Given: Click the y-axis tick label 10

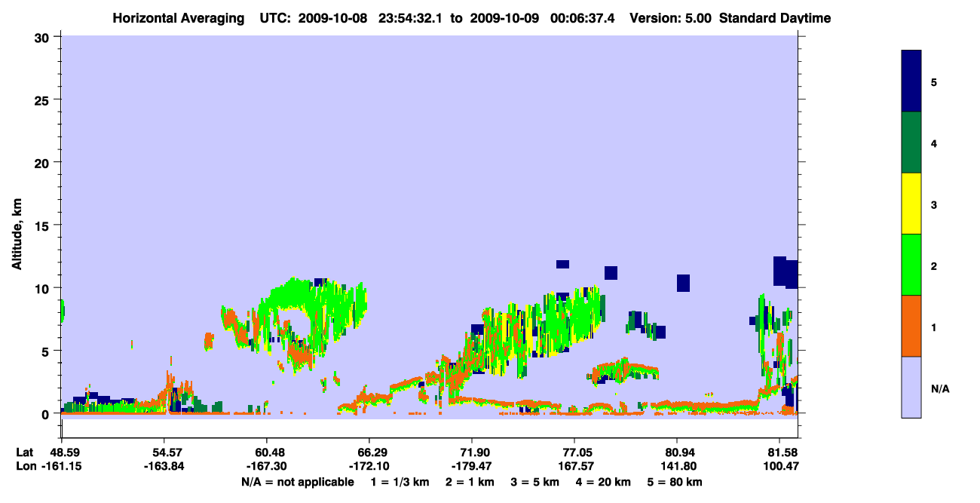Looking at the screenshot, I should click(43, 288).
